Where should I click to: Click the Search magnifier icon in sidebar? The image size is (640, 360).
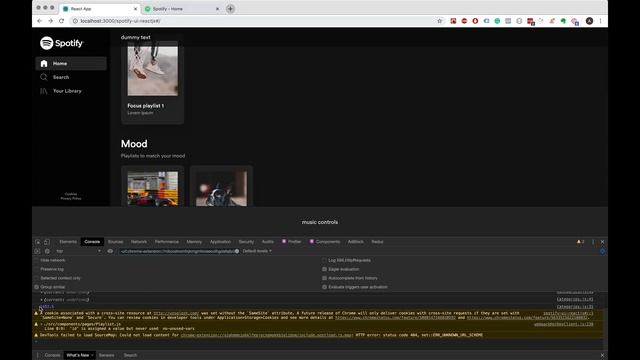44,77
